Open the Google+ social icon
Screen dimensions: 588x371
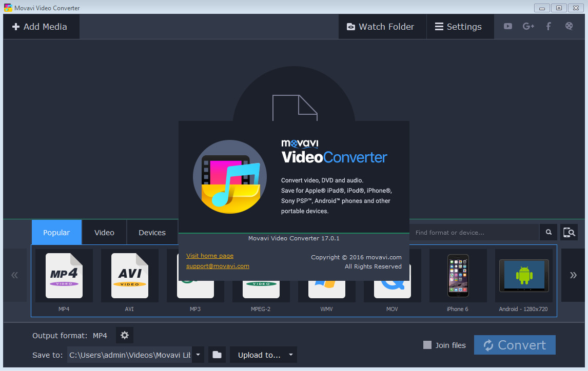[x=528, y=27]
